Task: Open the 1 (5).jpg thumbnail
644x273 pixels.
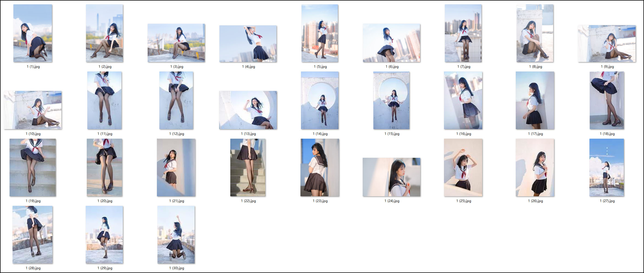Action: coord(320,33)
